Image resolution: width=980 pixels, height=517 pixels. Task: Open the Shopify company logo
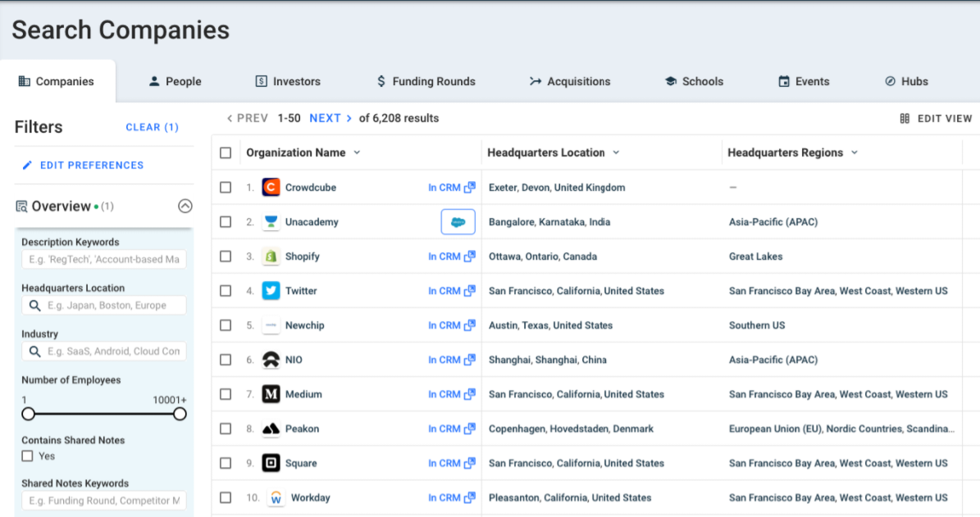(271, 256)
